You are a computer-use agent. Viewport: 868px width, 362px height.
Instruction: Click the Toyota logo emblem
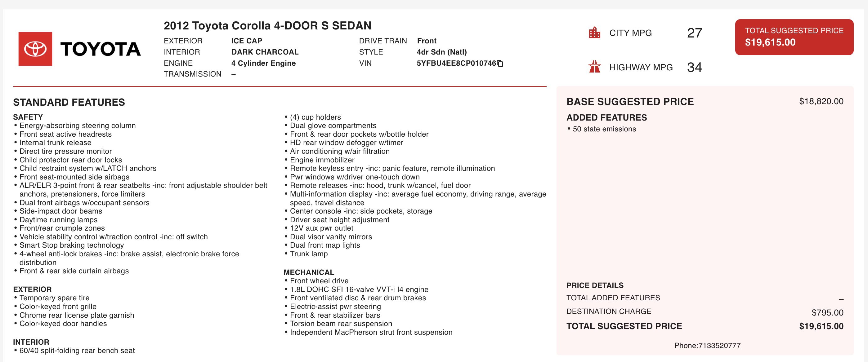[x=35, y=49]
